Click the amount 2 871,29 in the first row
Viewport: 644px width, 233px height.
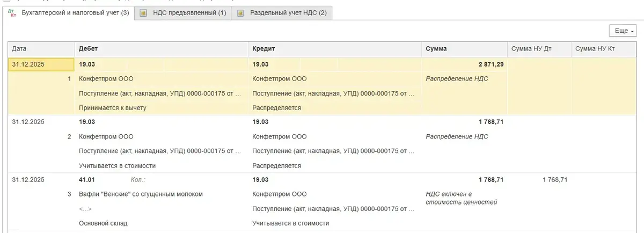pyautogui.click(x=491, y=64)
